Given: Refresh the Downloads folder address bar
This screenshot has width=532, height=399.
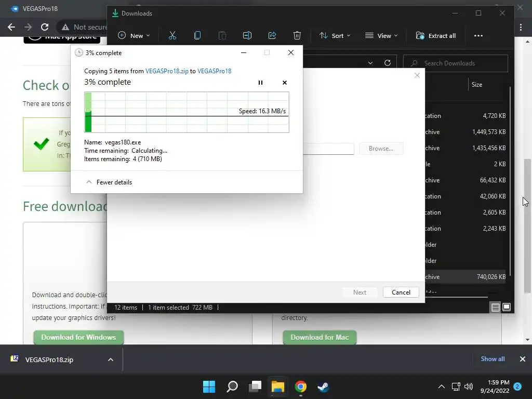Looking at the screenshot, I should 388,63.
